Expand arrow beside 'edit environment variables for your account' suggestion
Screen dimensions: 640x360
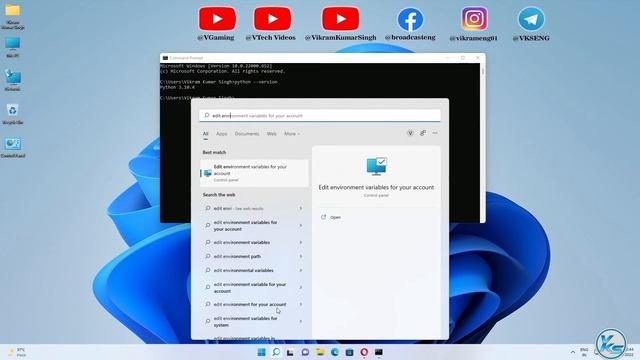click(x=301, y=226)
